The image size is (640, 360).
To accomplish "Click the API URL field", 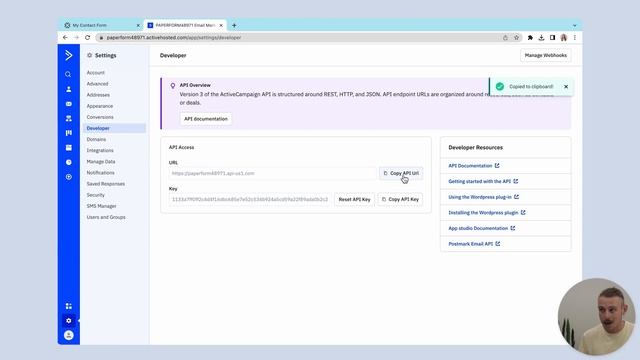I will [x=272, y=173].
